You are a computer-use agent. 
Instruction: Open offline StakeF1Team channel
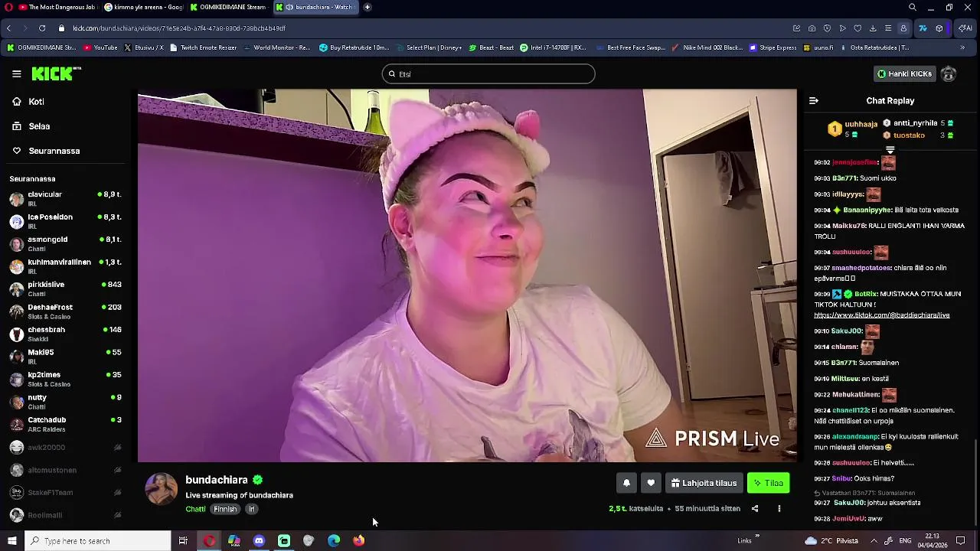coord(65,492)
